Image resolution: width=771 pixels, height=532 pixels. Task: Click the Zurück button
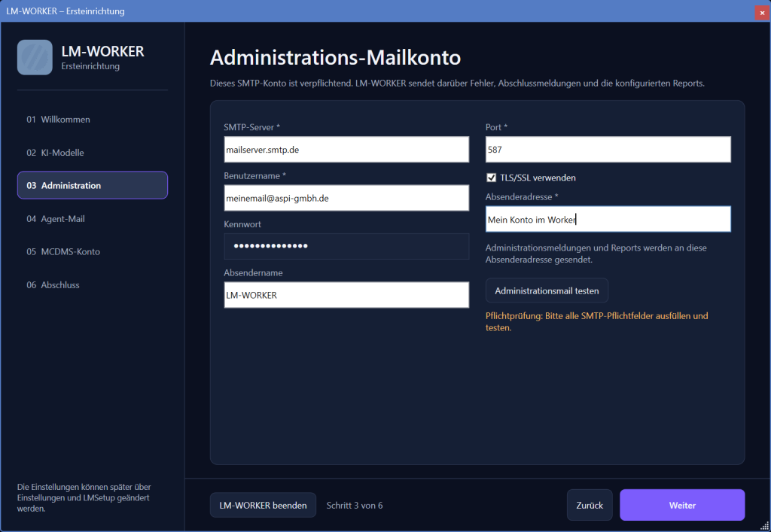point(590,505)
